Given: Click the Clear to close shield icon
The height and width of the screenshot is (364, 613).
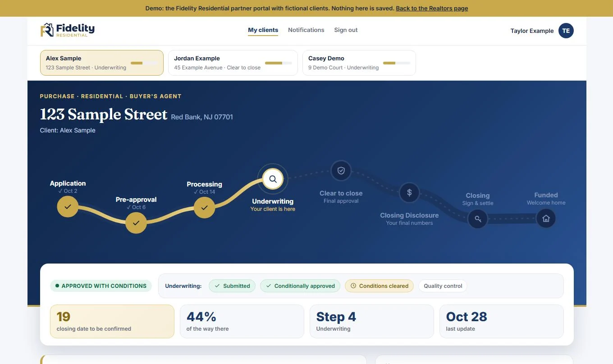Looking at the screenshot, I should [341, 171].
